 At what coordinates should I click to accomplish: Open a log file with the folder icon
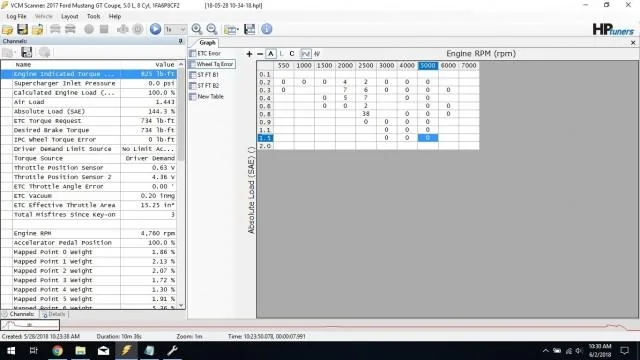tap(7, 29)
